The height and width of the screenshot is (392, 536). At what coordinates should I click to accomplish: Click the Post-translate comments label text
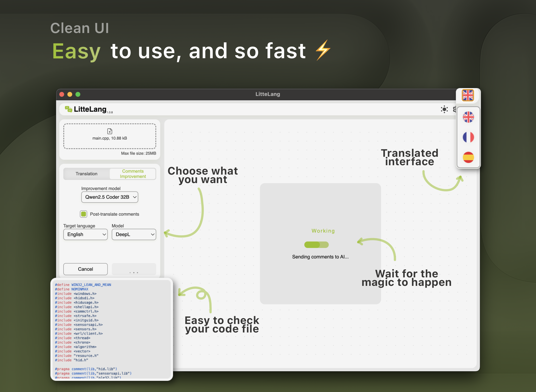click(x=114, y=214)
